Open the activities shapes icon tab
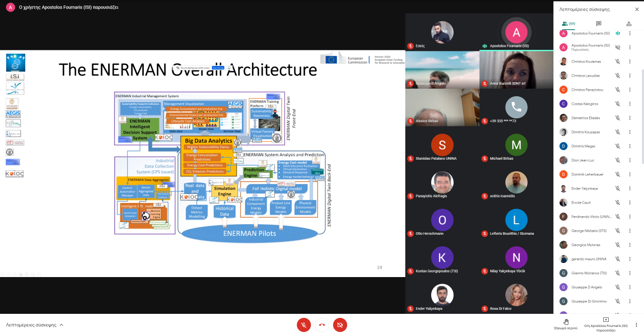 point(628,24)
